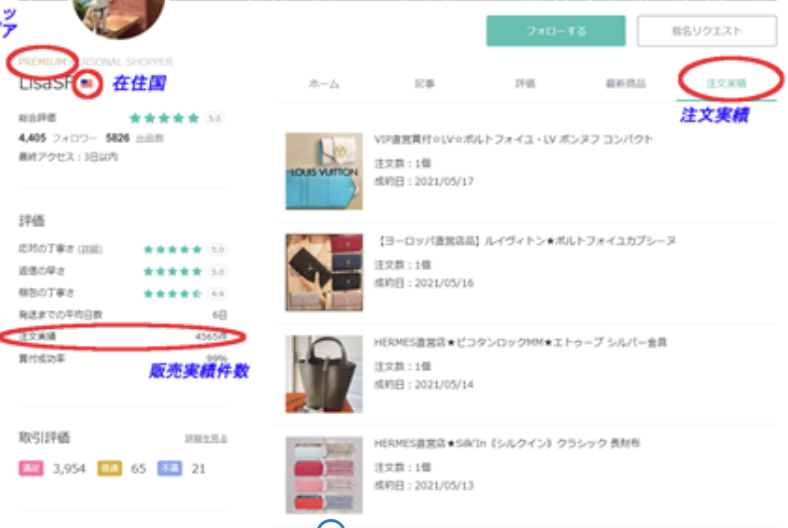Go to the 最新商品 tab
Viewport: 788px width, 528px height.
(624, 84)
